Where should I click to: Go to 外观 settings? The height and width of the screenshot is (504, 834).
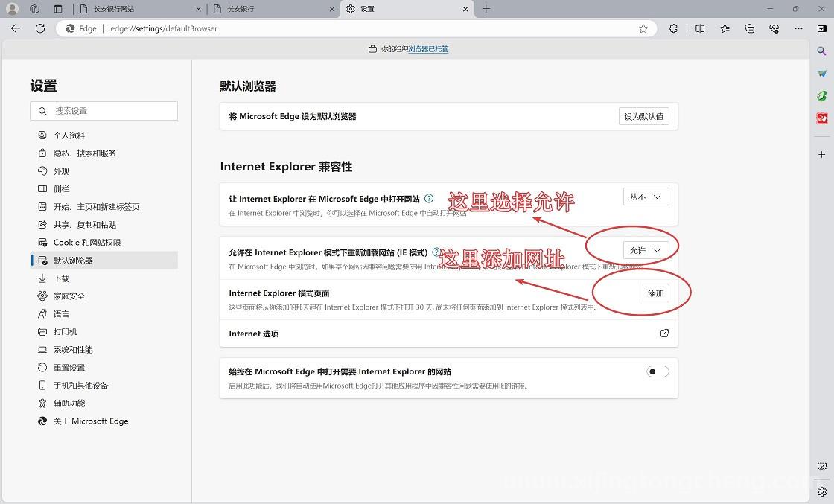click(104, 171)
